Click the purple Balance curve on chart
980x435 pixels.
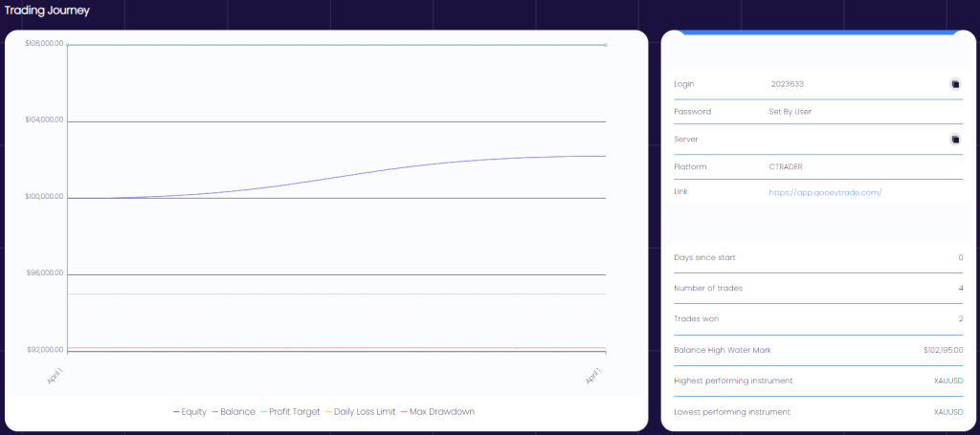(336, 176)
